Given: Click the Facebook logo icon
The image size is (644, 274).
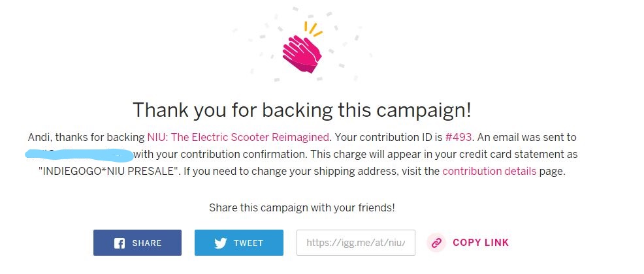Looking at the screenshot, I should [x=120, y=243].
